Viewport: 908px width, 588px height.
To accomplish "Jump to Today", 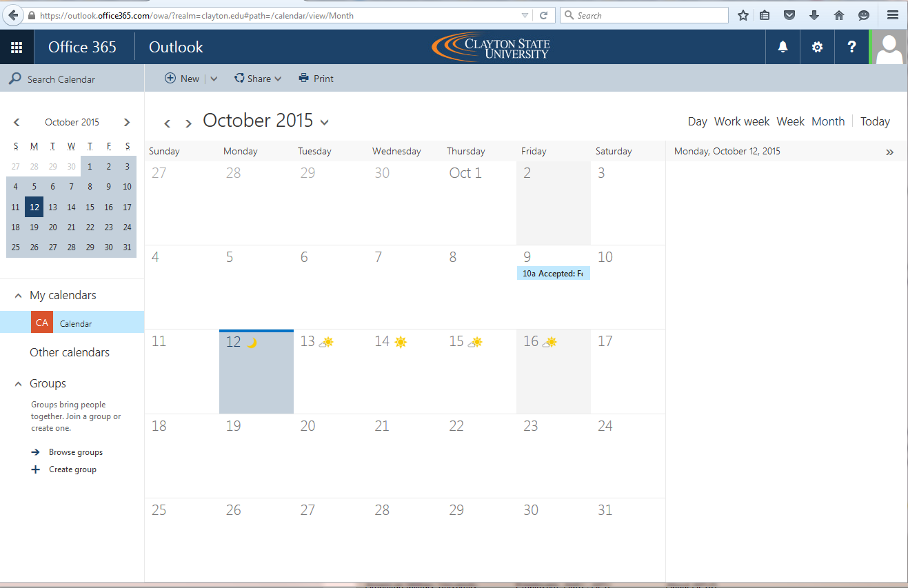I will (x=875, y=121).
